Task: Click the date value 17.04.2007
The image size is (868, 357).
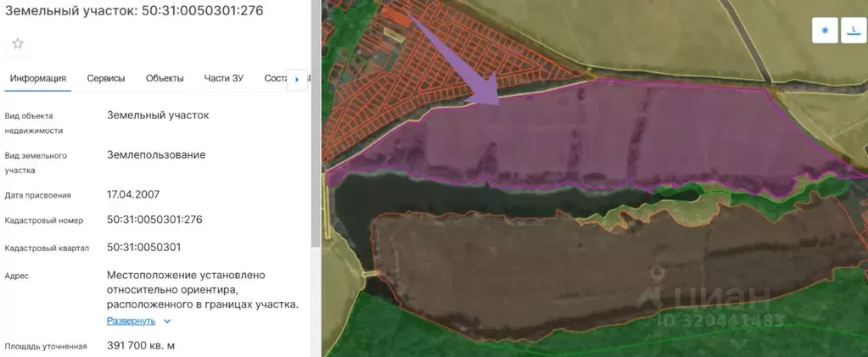Action: click(x=133, y=194)
